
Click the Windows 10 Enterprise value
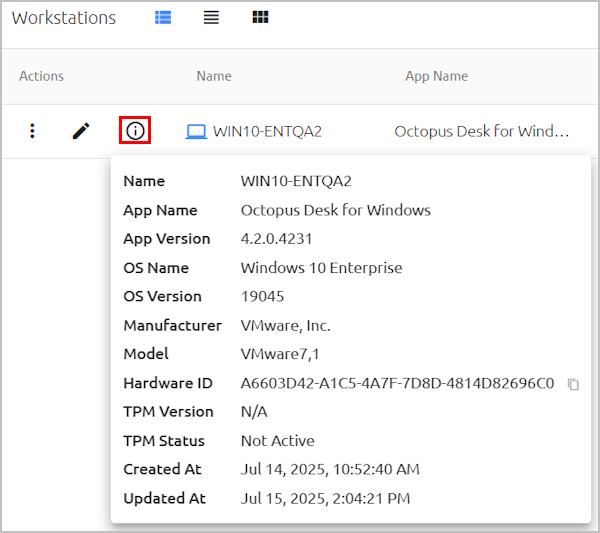321,268
